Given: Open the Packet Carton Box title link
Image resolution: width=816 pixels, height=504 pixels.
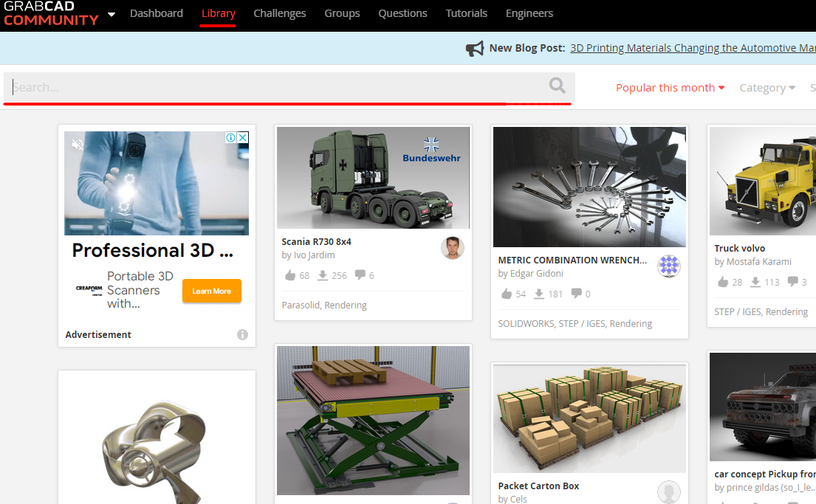Looking at the screenshot, I should 538,486.
